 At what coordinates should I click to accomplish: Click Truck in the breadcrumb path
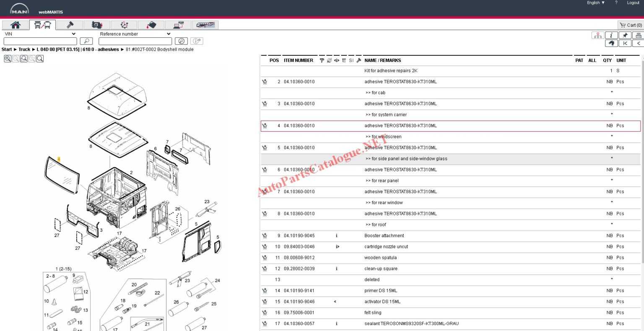tap(24, 49)
